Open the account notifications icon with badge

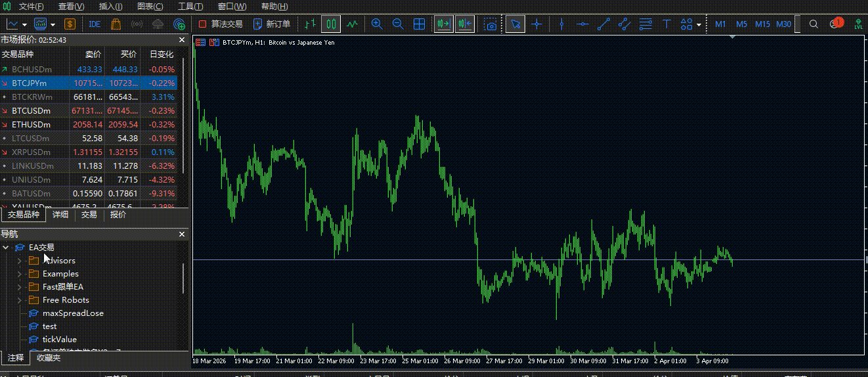(x=835, y=24)
